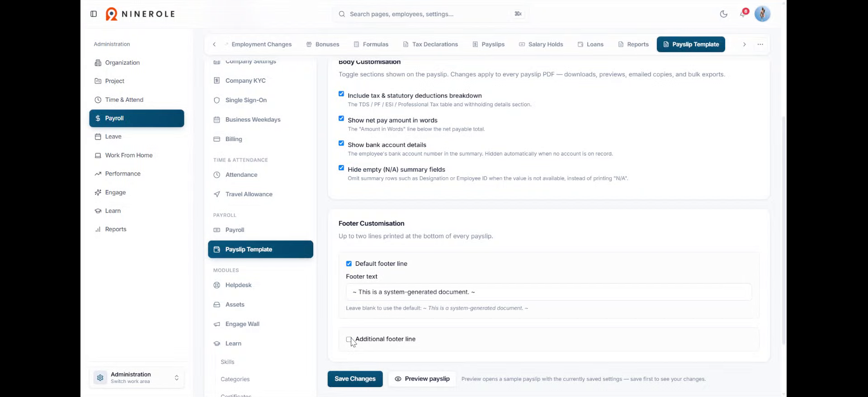Open Work From Home module
The height and width of the screenshot is (397, 868).
pos(137,156)
